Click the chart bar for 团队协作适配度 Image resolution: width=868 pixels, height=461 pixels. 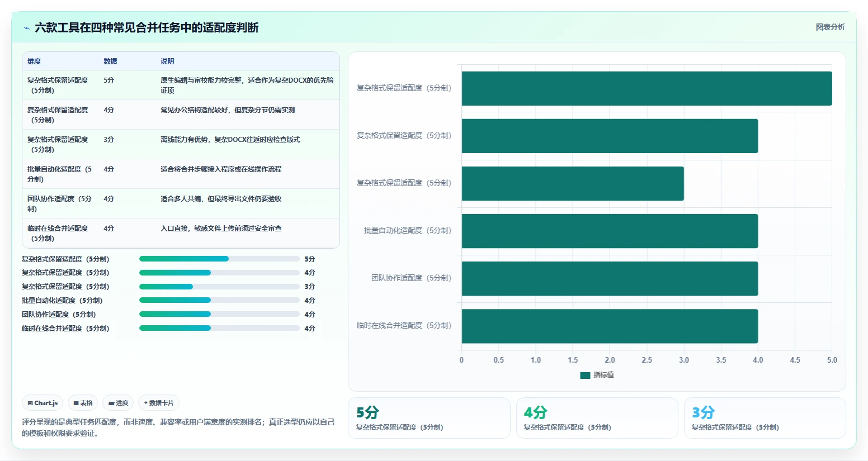610,278
